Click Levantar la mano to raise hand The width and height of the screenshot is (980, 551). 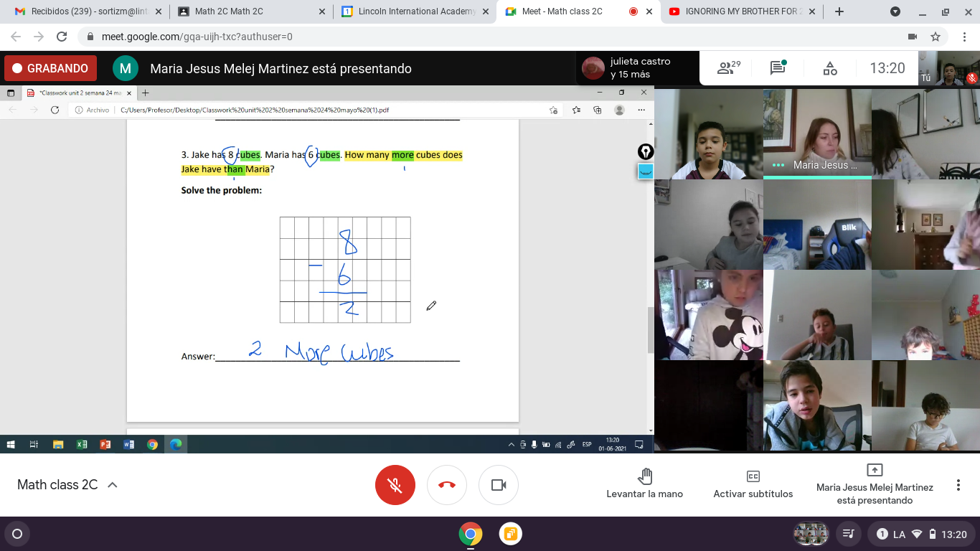pos(644,485)
